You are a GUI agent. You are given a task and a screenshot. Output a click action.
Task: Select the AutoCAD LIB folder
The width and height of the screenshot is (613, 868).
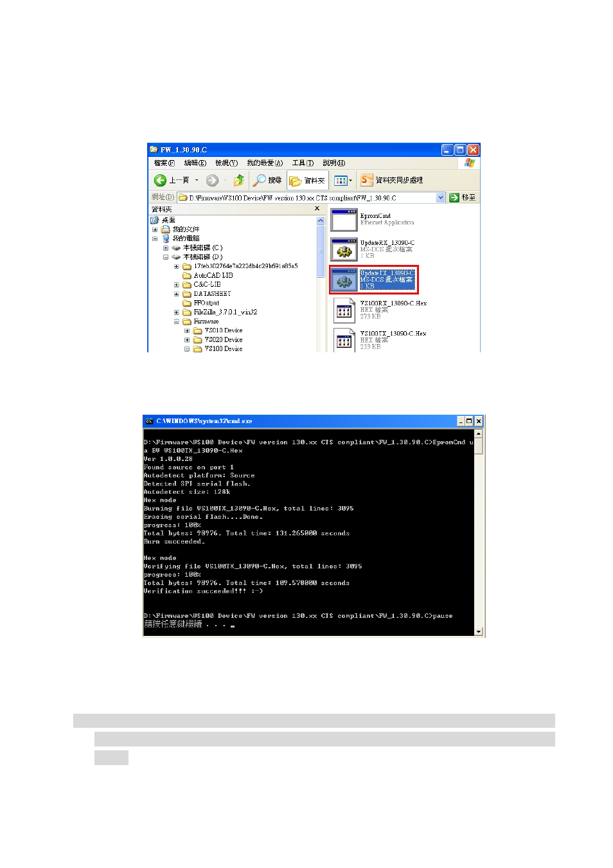pos(213,276)
